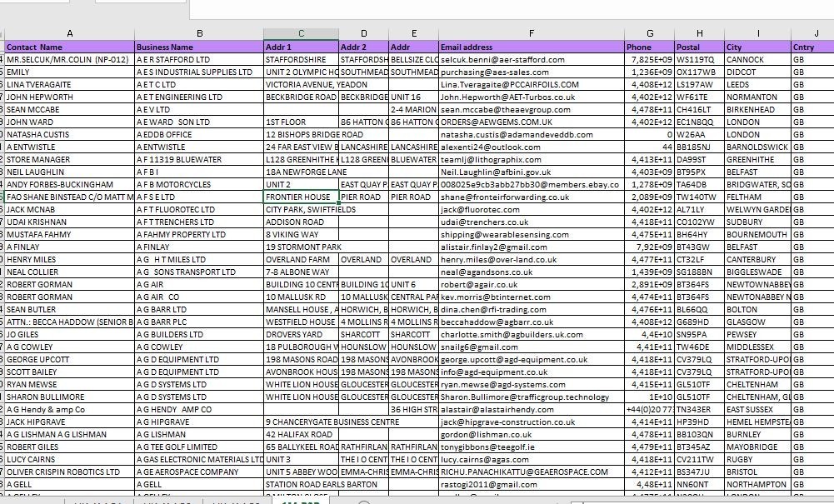
Task: Select business 'A G TEE GOLF LIMITED'
Action: click(x=199, y=447)
